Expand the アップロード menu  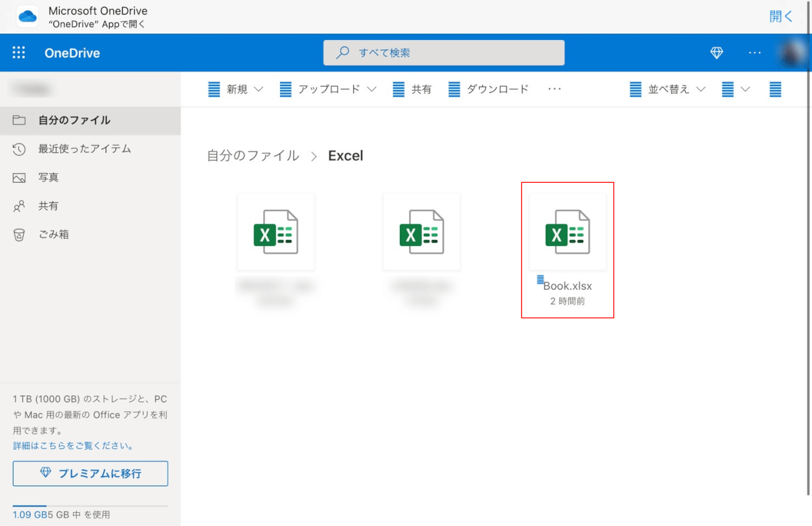point(327,89)
